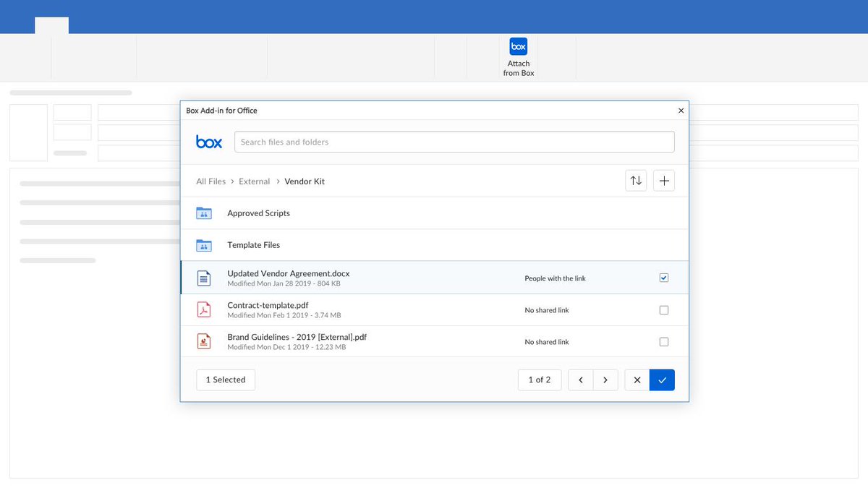Screen dimensions: 868x488
Task: Uncheck the Updated Vendor Agreement.docx checkbox
Action: [x=664, y=278]
